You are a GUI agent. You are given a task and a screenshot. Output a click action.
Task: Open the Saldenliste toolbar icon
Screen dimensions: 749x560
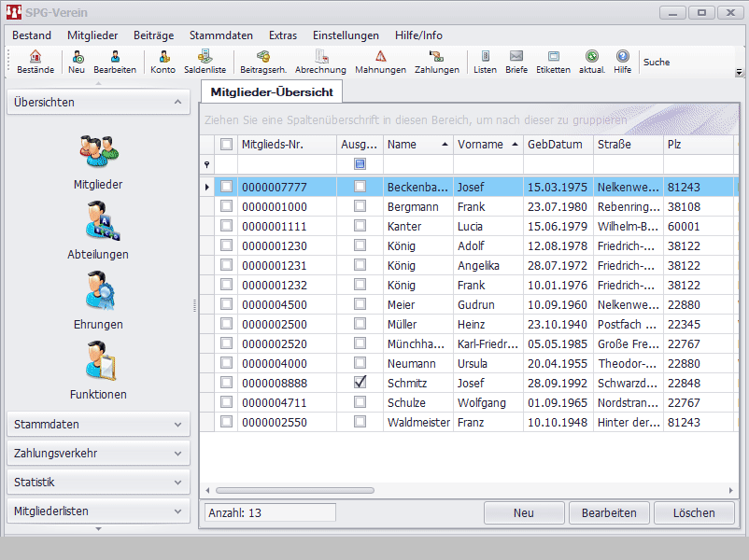tap(204, 62)
